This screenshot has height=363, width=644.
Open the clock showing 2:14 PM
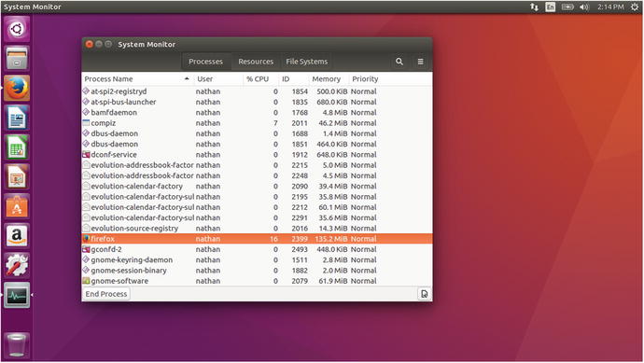[x=610, y=7]
